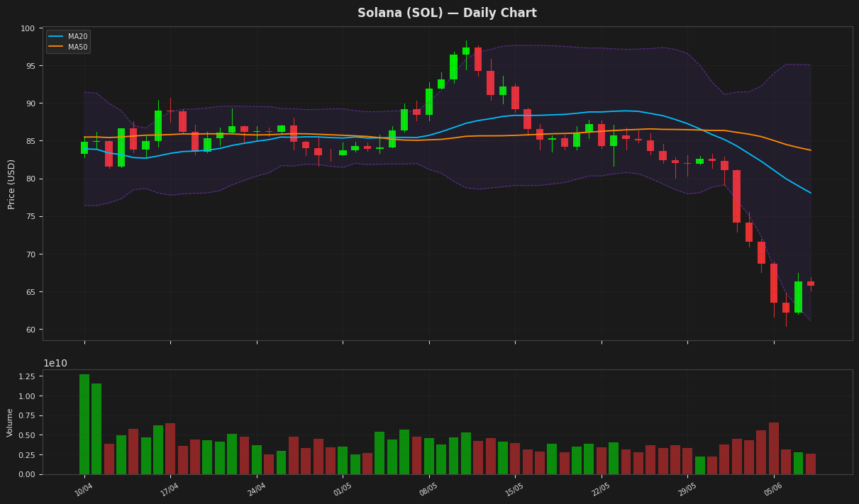This screenshot has width=859, height=504.
Task: Click the 90 price tick label
Action: pyautogui.click(x=31, y=103)
